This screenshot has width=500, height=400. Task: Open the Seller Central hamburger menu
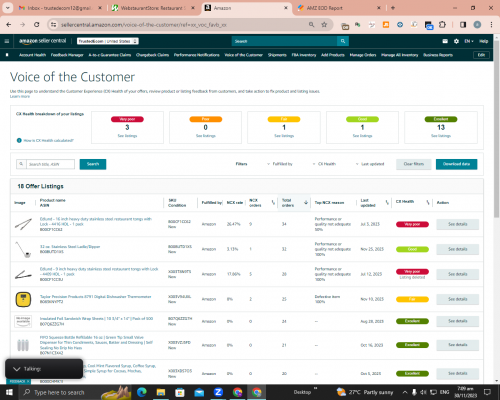(x=7, y=41)
